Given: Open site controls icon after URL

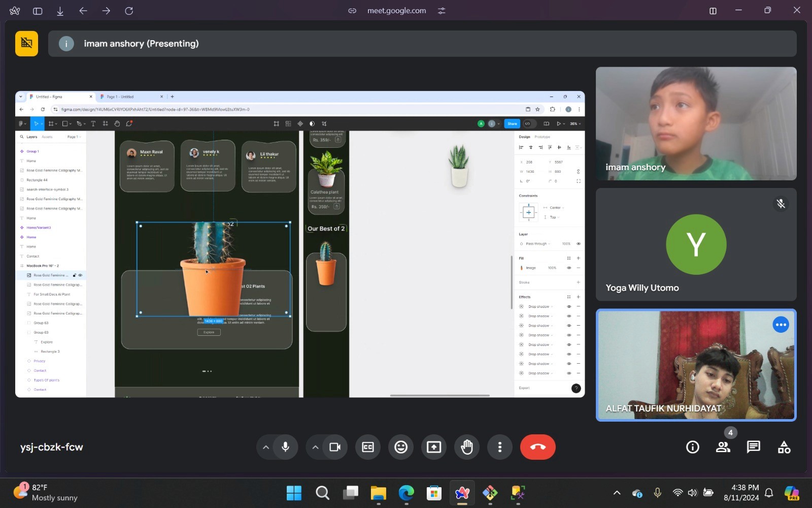Looking at the screenshot, I should coord(442,11).
